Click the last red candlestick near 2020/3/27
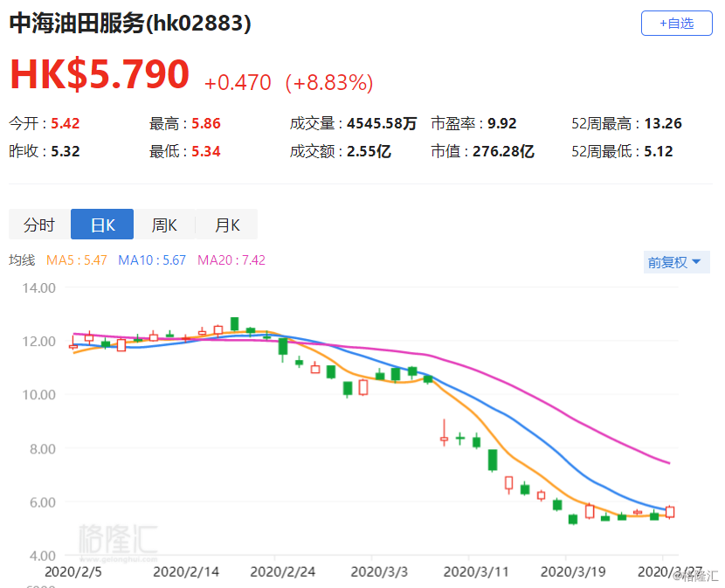 coord(670,512)
